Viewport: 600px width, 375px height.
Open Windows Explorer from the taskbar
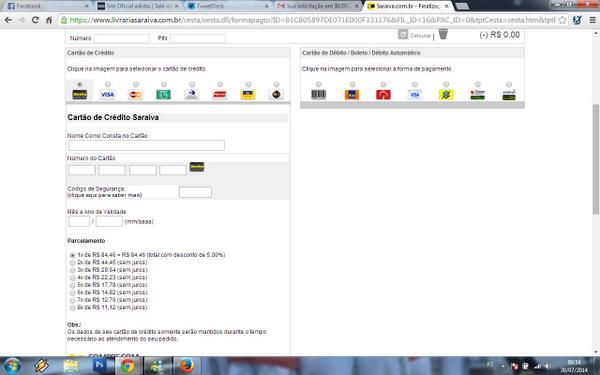(70, 366)
